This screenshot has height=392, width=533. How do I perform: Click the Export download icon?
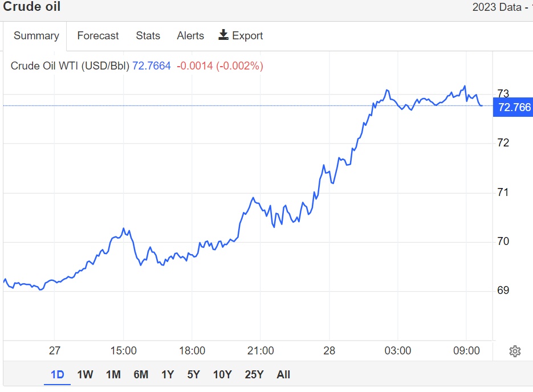coord(223,35)
